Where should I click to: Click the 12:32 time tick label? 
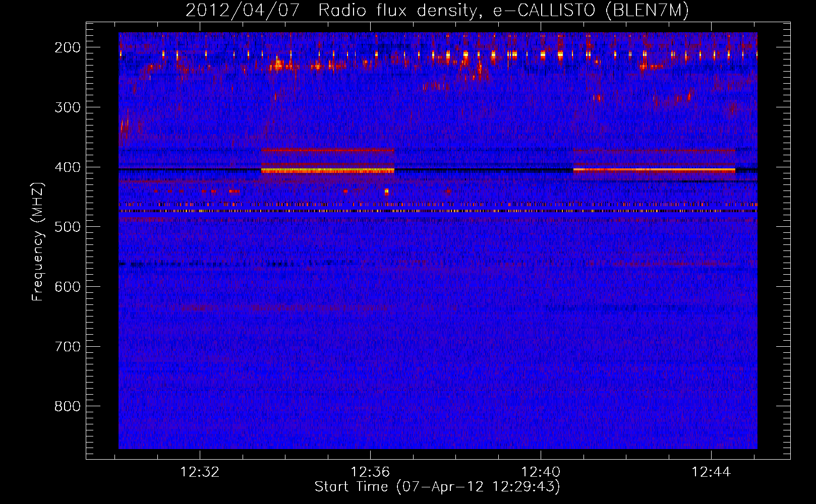[x=200, y=472]
